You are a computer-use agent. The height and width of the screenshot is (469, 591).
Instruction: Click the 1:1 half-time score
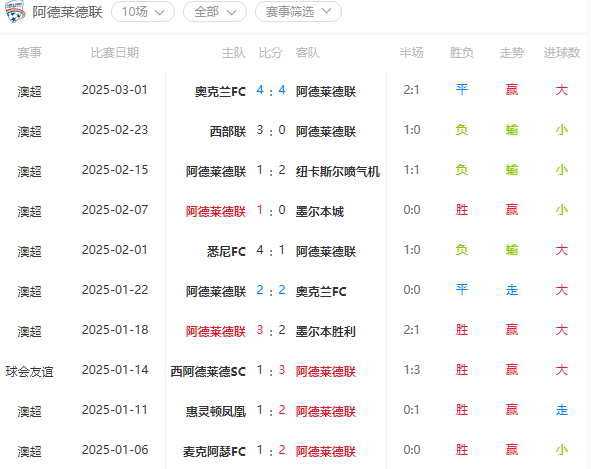411,170
